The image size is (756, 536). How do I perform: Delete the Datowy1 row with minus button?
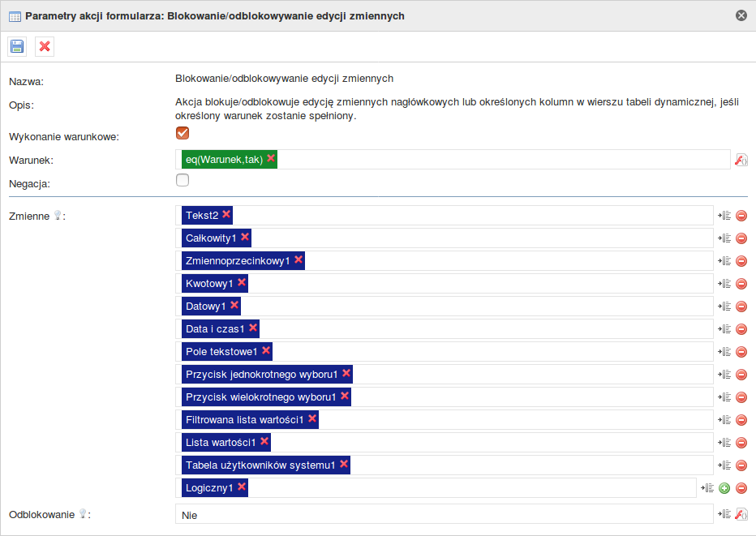(741, 307)
